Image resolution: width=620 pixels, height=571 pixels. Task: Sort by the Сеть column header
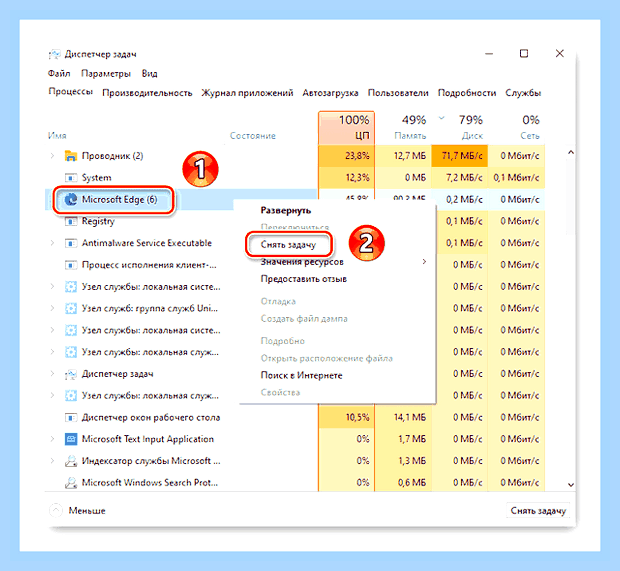(x=516, y=128)
